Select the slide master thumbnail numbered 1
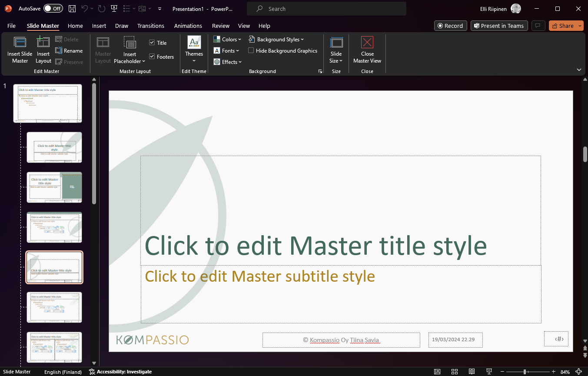The image size is (588, 376). [x=48, y=103]
